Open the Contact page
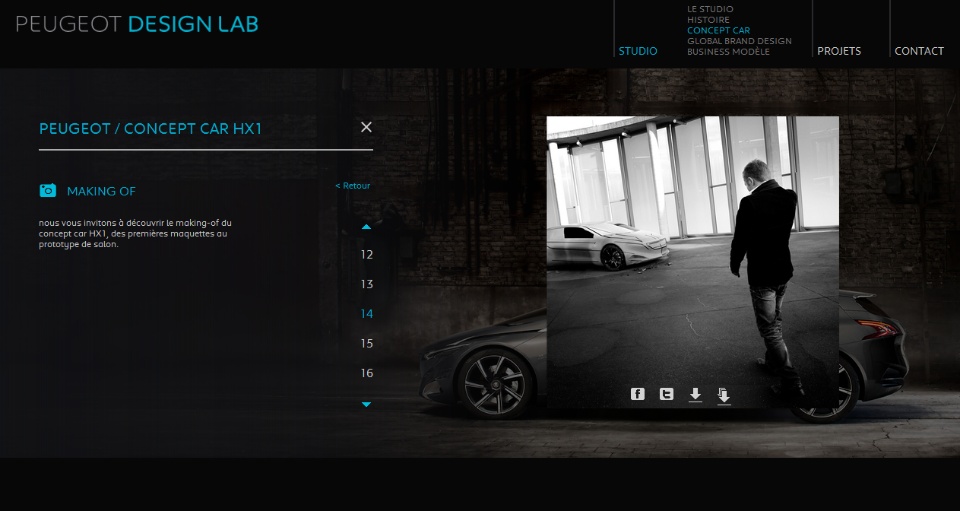 (x=919, y=51)
